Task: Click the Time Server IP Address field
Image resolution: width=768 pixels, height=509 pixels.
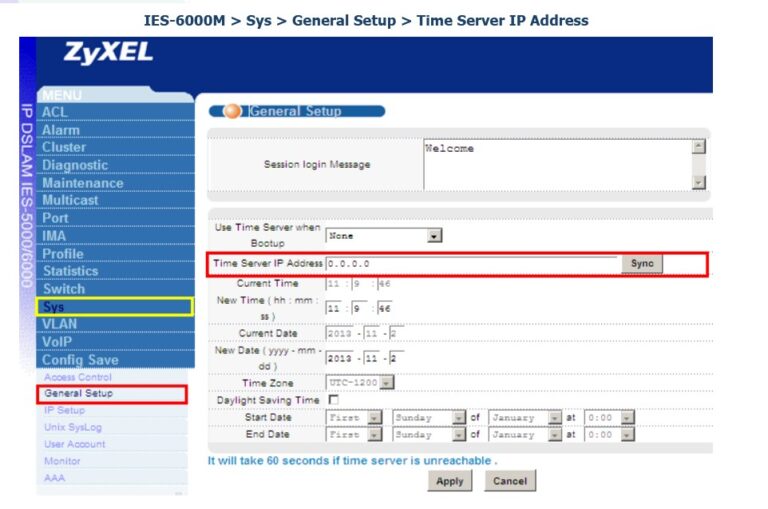Action: pos(473,264)
